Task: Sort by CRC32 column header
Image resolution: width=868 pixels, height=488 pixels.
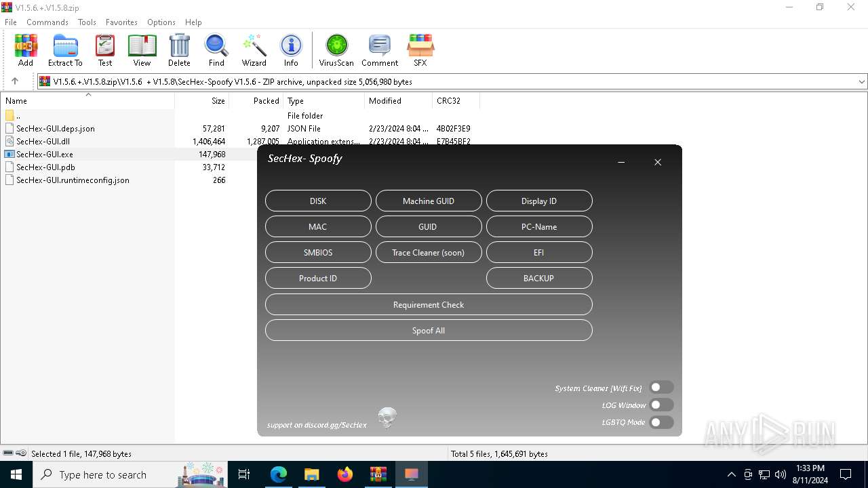Action: point(456,100)
